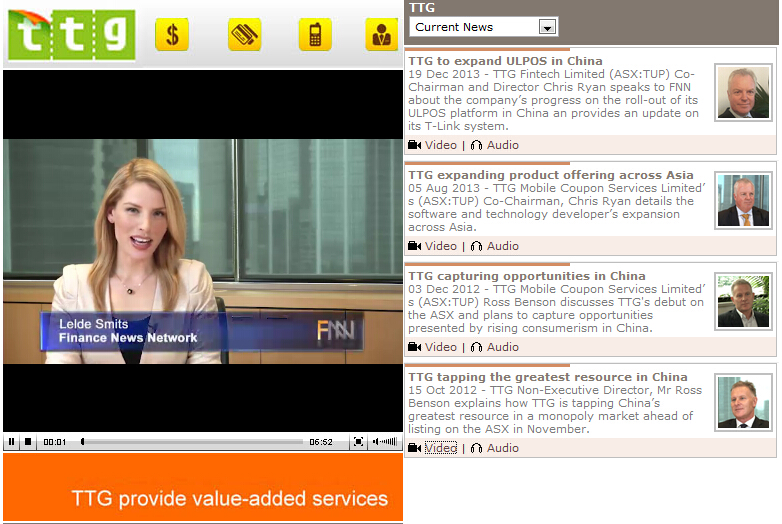The image size is (782, 524).
Task: Open the Current News dropdown
Action: click(483, 27)
